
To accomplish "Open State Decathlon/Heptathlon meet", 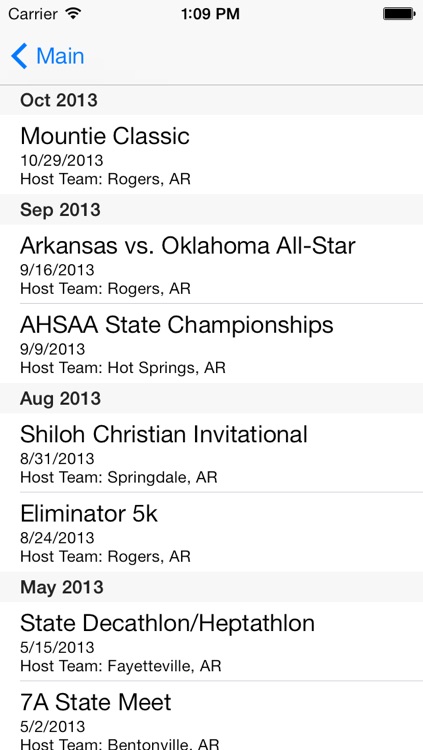I will (x=212, y=641).
